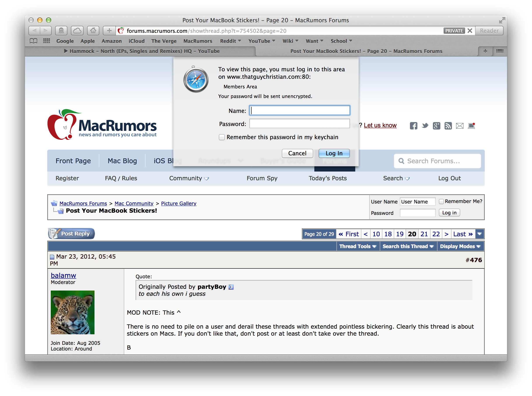The width and height of the screenshot is (532, 396).
Task: Click the monitor notification icon in header
Action: [x=471, y=126]
